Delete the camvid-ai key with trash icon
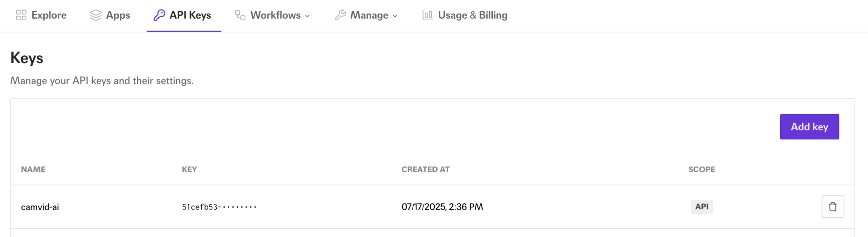 click(832, 207)
